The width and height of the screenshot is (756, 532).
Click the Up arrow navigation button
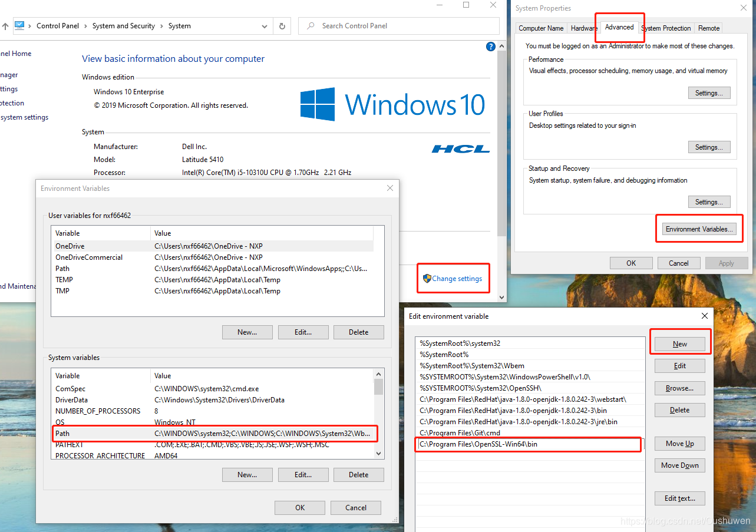(x=5, y=26)
